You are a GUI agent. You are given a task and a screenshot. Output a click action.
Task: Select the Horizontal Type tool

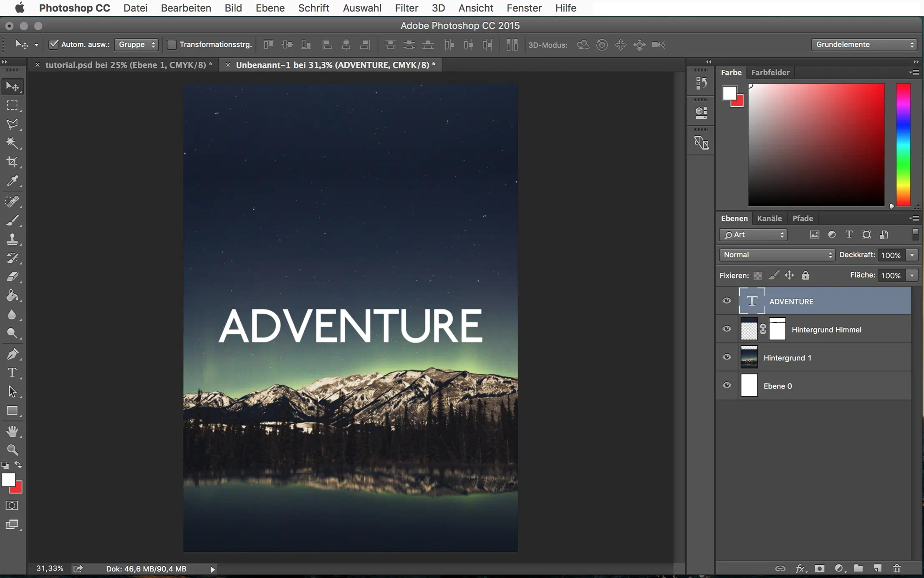click(12, 373)
